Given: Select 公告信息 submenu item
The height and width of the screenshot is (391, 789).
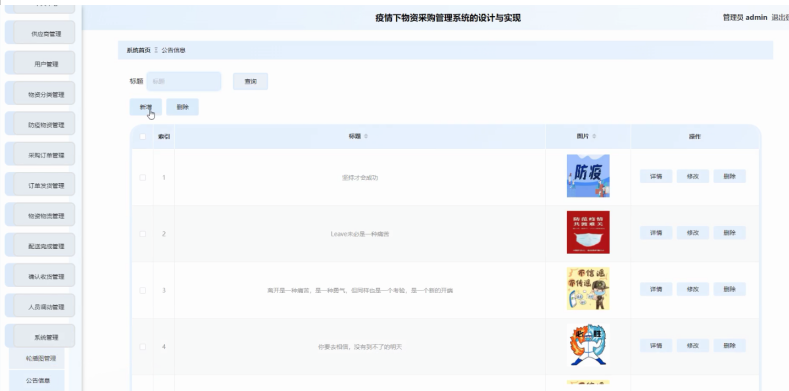Looking at the screenshot, I should pos(37,380).
